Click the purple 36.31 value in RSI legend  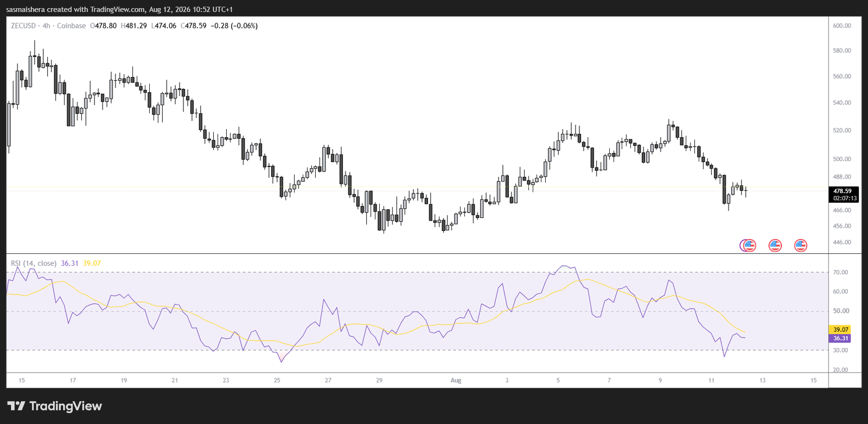point(69,263)
